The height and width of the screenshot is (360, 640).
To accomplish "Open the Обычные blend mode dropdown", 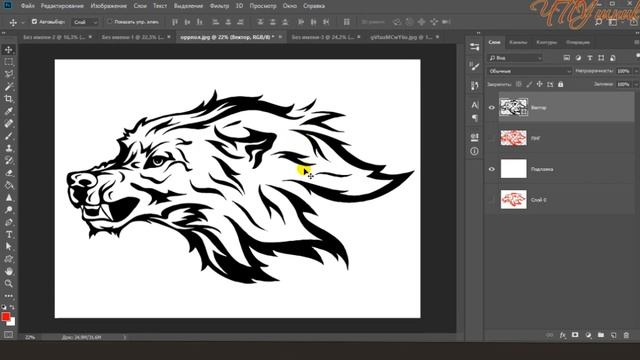I will (x=529, y=71).
